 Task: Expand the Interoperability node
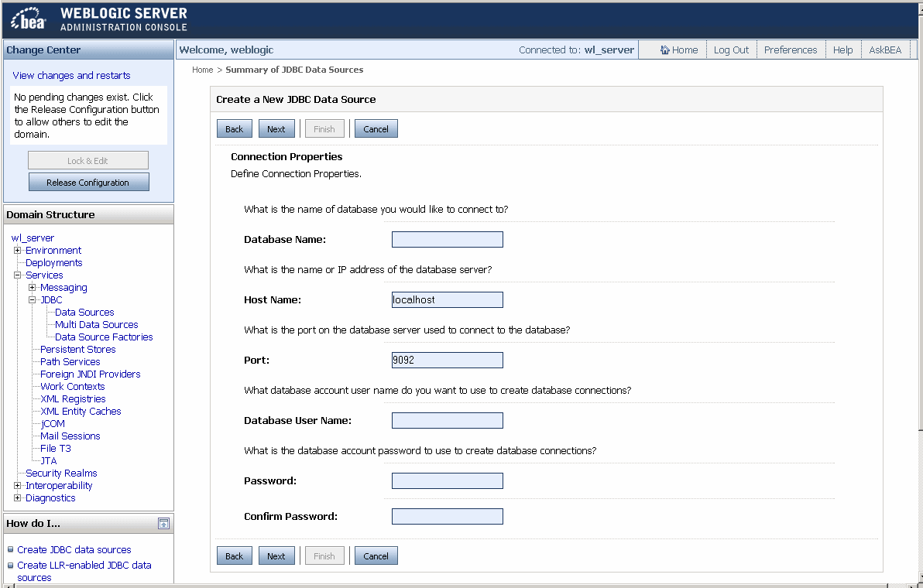click(17, 485)
